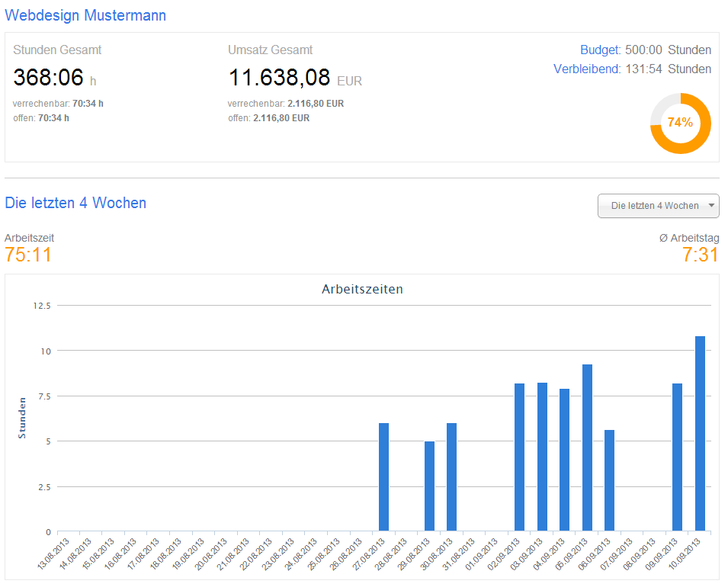The image size is (728, 587).
Task: Select the bar for 29.08.2013
Action: [x=429, y=486]
